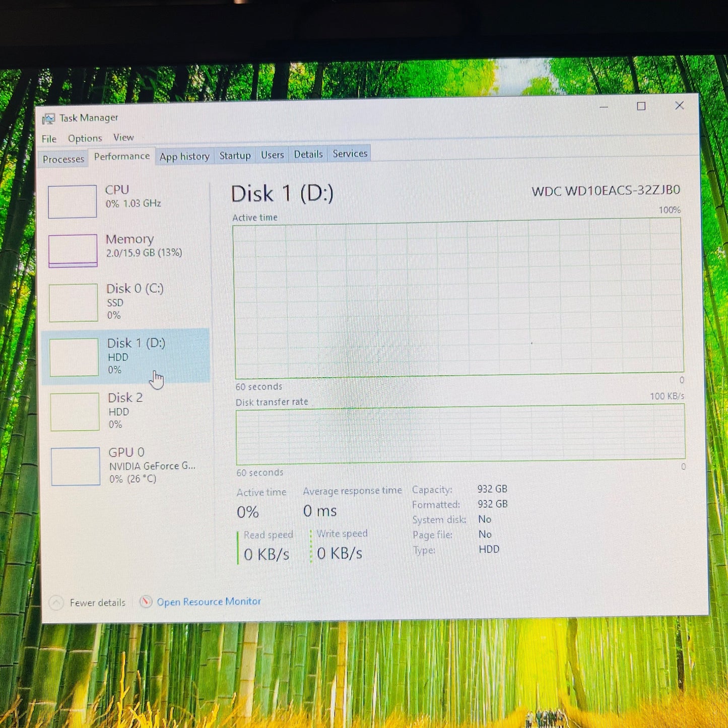This screenshot has width=728, height=728.
Task: Click Open Resource Monitor link
Action: point(209,602)
